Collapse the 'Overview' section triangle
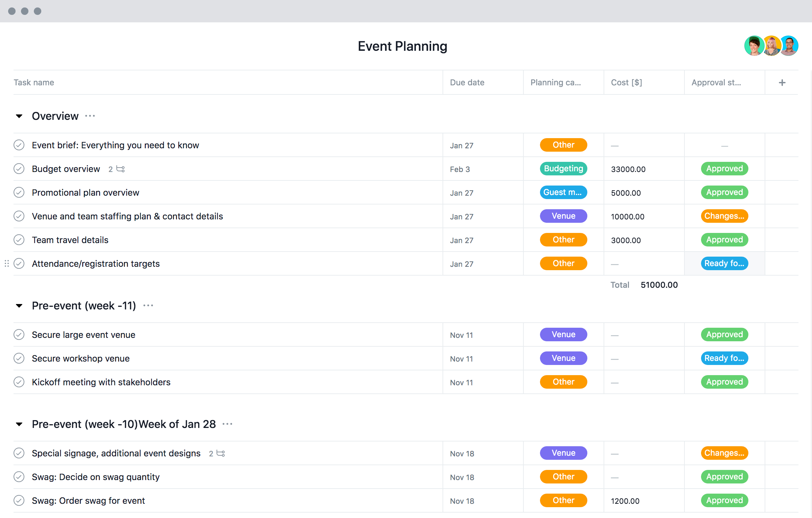812x518 pixels. tap(21, 116)
